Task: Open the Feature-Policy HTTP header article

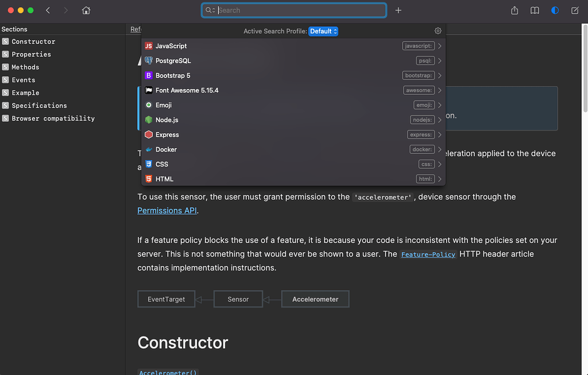Action: click(428, 254)
